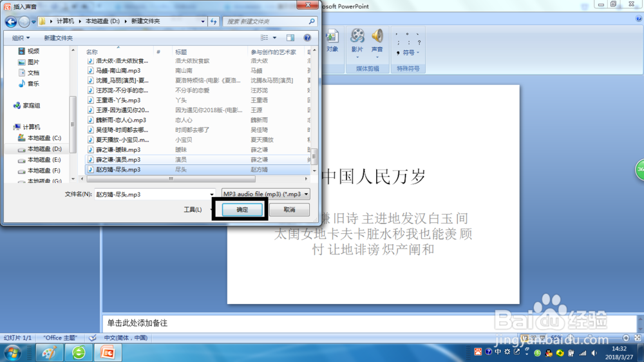Open the help icon in the dialog toolbar
This screenshot has height=362, width=644.
[x=307, y=38]
